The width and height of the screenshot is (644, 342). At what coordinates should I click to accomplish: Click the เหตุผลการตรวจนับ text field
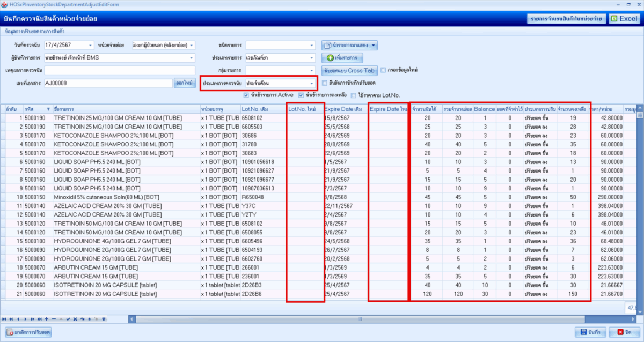[120, 70]
